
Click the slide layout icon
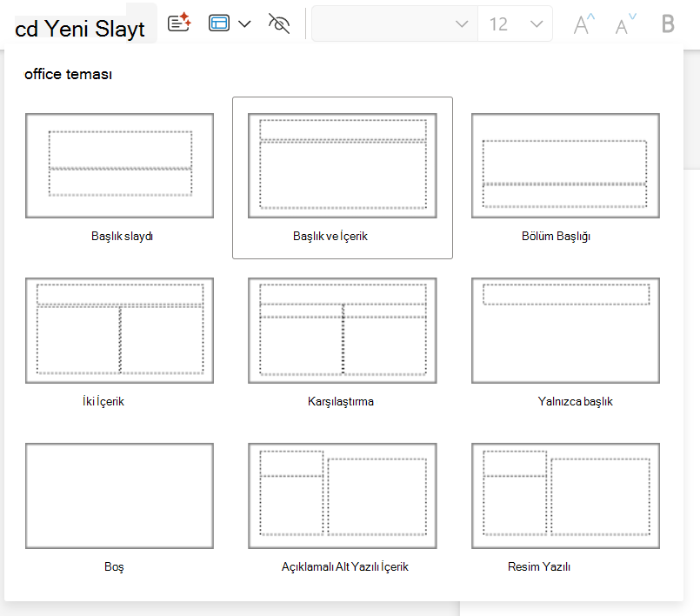pyautogui.click(x=219, y=23)
